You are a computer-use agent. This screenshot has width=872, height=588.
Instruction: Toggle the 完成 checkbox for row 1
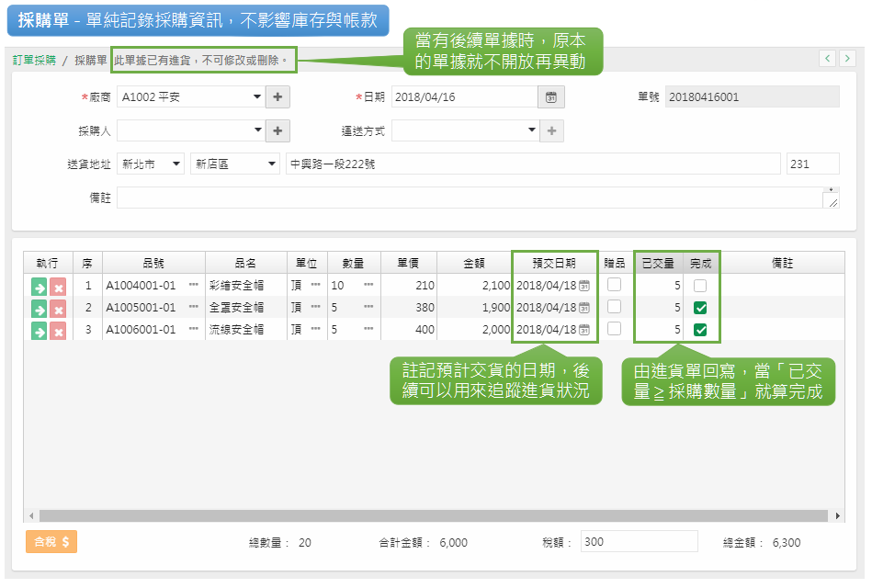coord(700,286)
